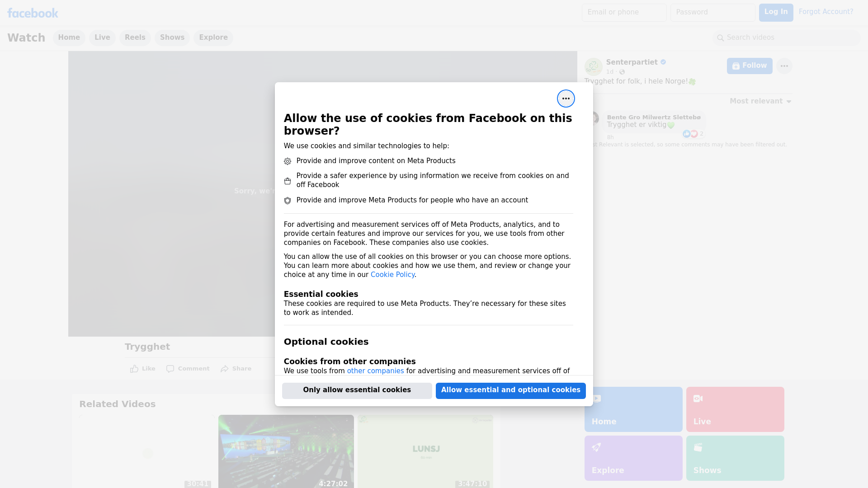This screenshot has width=868, height=488.
Task: Click the Comment speech bubble icon
Action: (170, 369)
